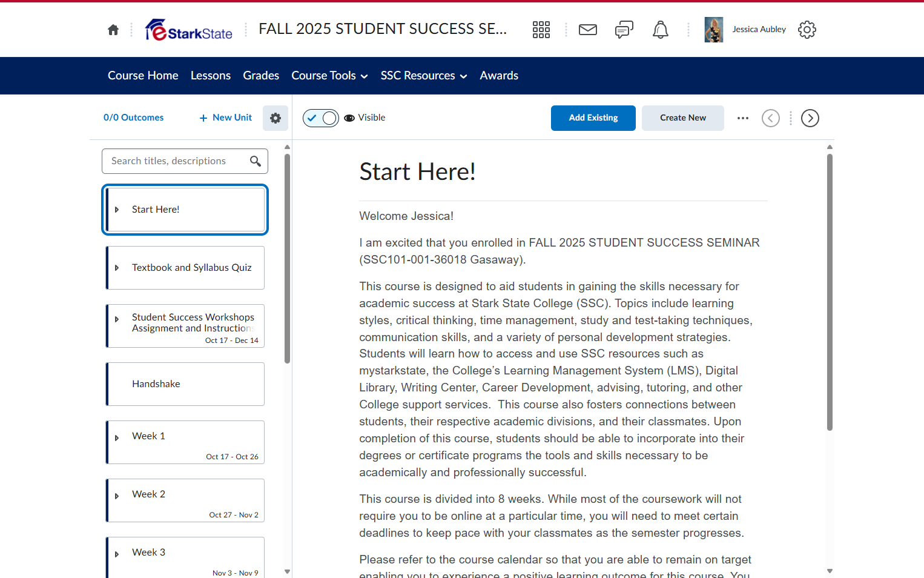Expand the Student Success Workshops unit
The height and width of the screenshot is (578, 924).
coord(117,319)
